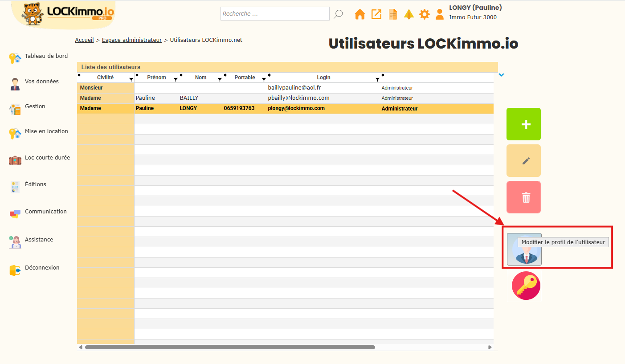Click Administrateur in the plongy@lockimmo.com row
625x364 pixels.
pos(400,109)
